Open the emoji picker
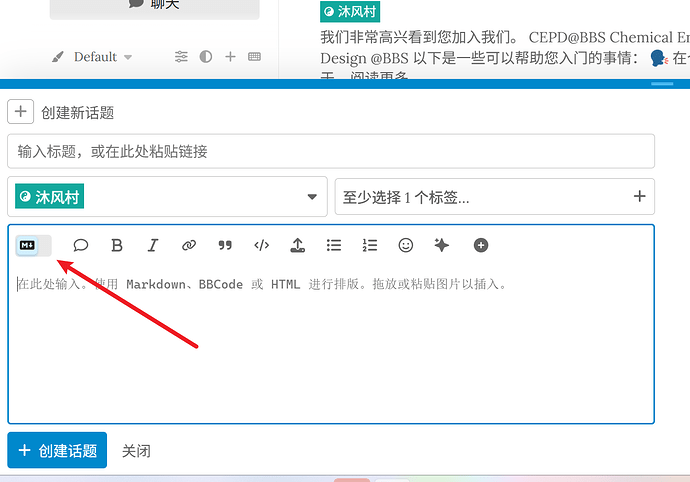Screen dimensions: 690x482 point(406,245)
